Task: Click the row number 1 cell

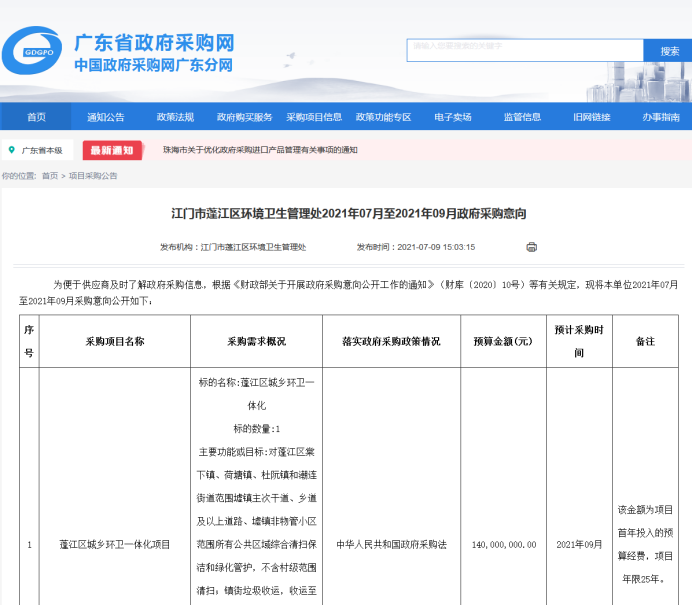Action: tap(29, 545)
